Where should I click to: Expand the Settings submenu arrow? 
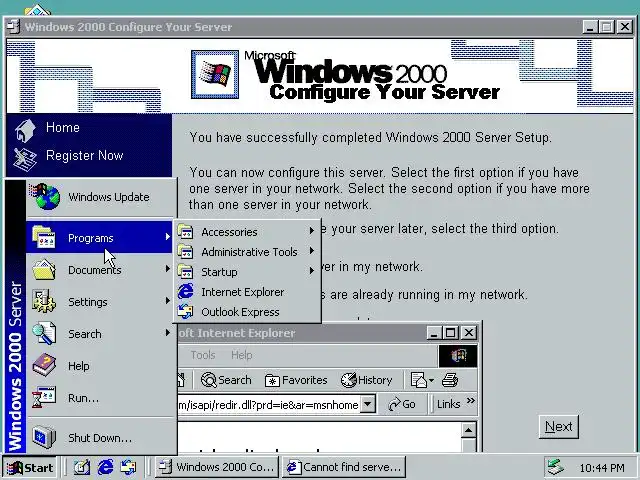167,301
